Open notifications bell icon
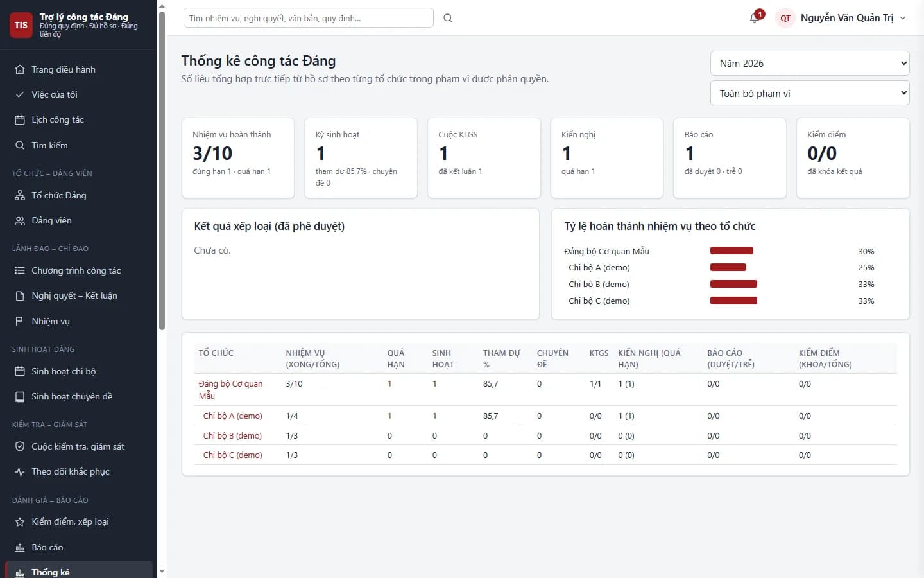924x578 pixels. coord(754,18)
